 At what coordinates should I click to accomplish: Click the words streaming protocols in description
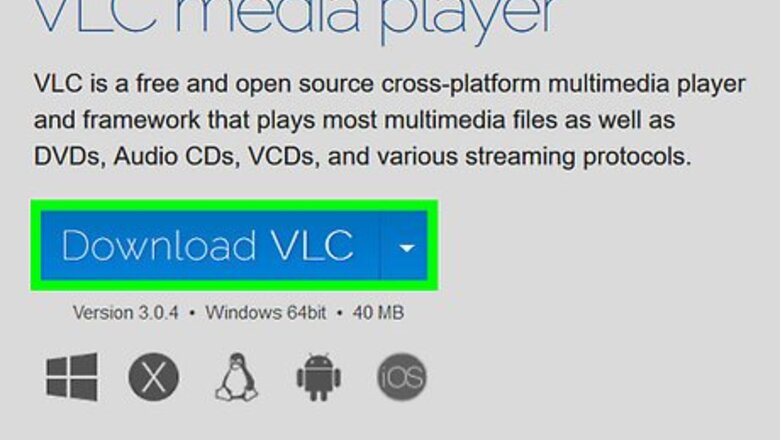(x=578, y=157)
